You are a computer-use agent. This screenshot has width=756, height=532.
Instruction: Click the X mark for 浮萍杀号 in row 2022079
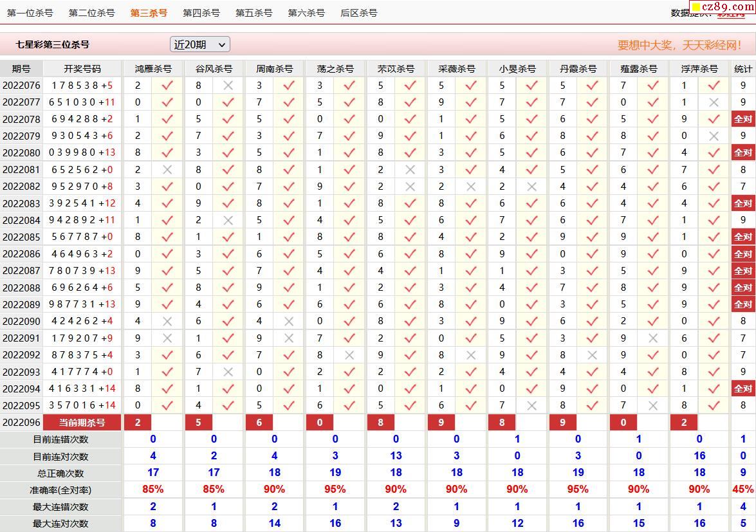(714, 136)
